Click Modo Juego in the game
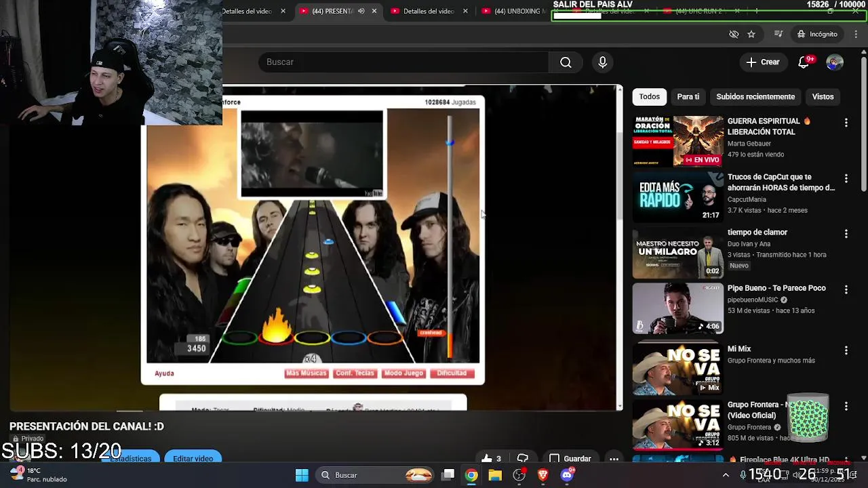The width and height of the screenshot is (868, 488). pos(403,373)
